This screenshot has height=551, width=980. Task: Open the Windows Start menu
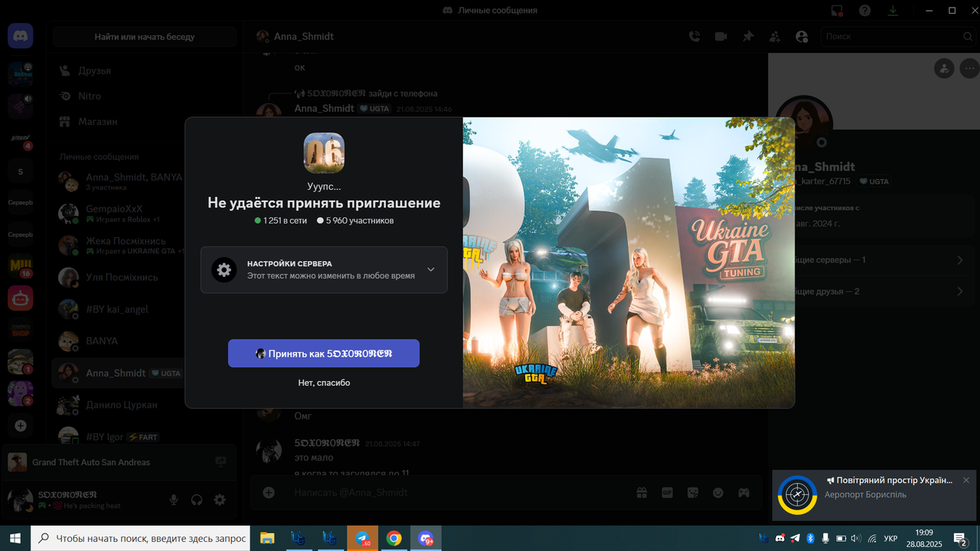tap(15, 538)
